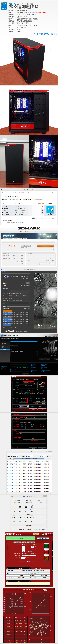The image size is (58, 644).
Task: Open the Graphs menu in LinX
Action: coord(17,454)
